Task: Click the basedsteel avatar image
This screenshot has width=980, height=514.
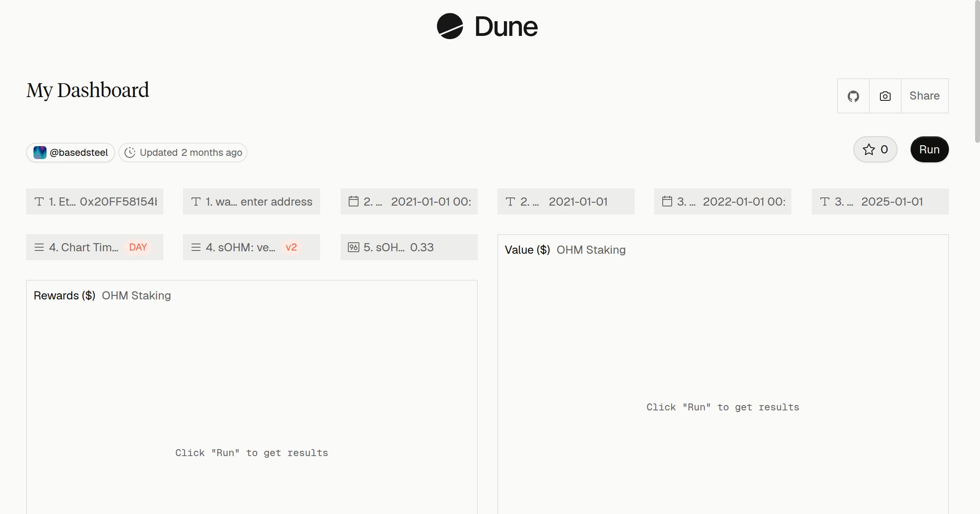Action: 40,153
